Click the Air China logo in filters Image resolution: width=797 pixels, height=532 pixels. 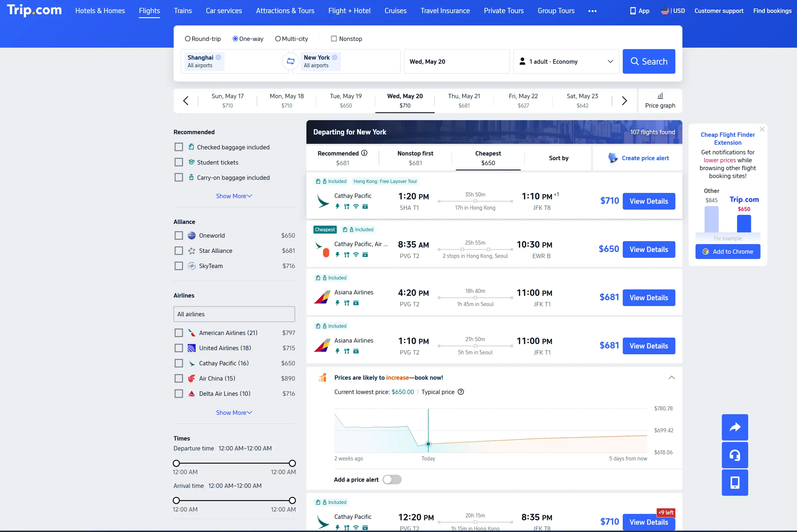coord(192,378)
